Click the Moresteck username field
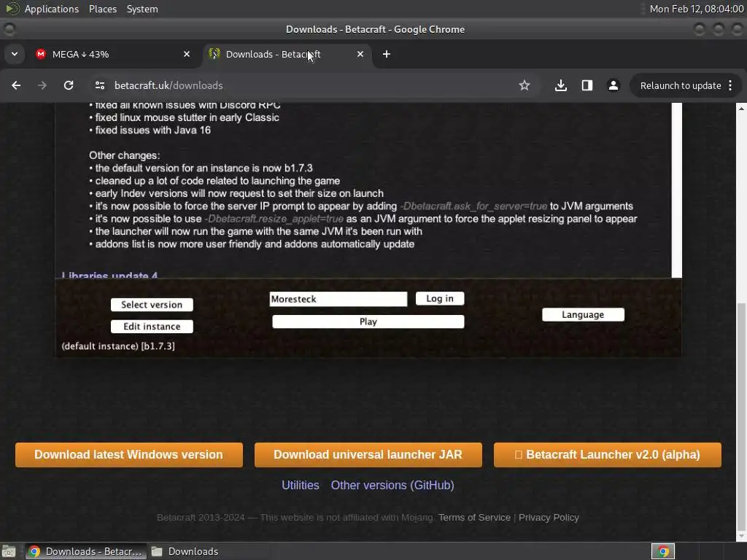 (338, 299)
